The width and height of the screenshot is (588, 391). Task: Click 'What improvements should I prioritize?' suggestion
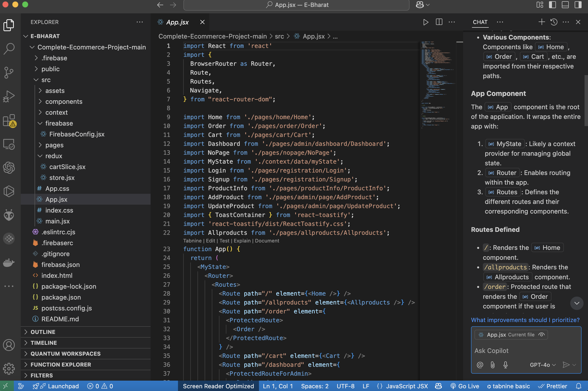pos(525,320)
